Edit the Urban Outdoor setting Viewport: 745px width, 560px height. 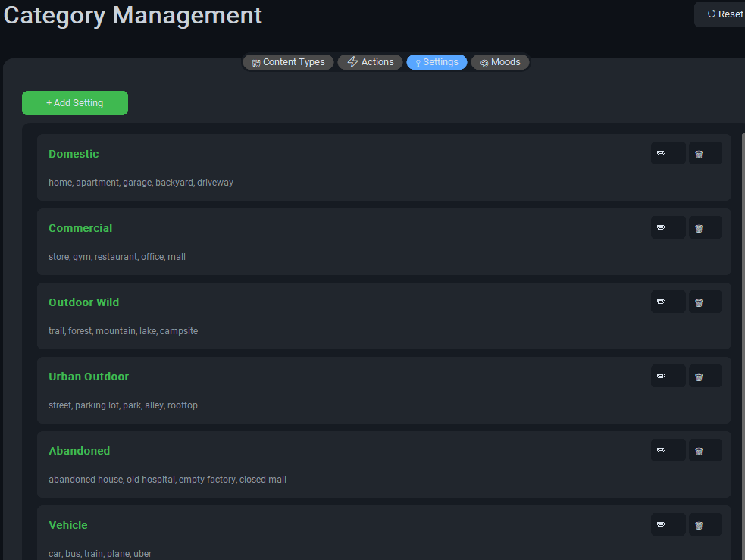click(x=668, y=376)
